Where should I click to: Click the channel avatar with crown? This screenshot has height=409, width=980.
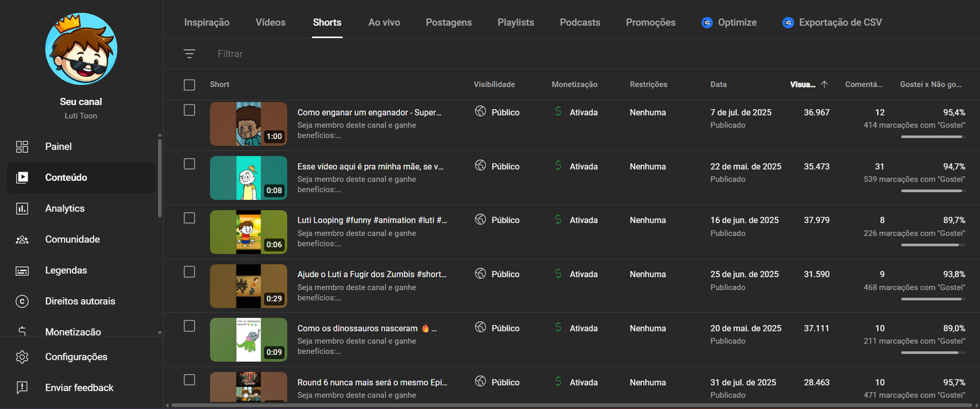coord(81,49)
